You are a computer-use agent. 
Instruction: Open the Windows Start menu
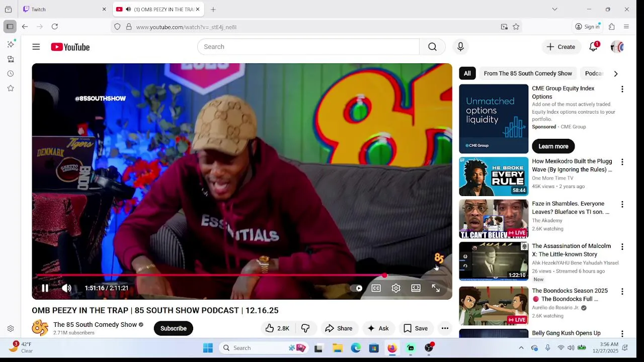click(x=208, y=348)
